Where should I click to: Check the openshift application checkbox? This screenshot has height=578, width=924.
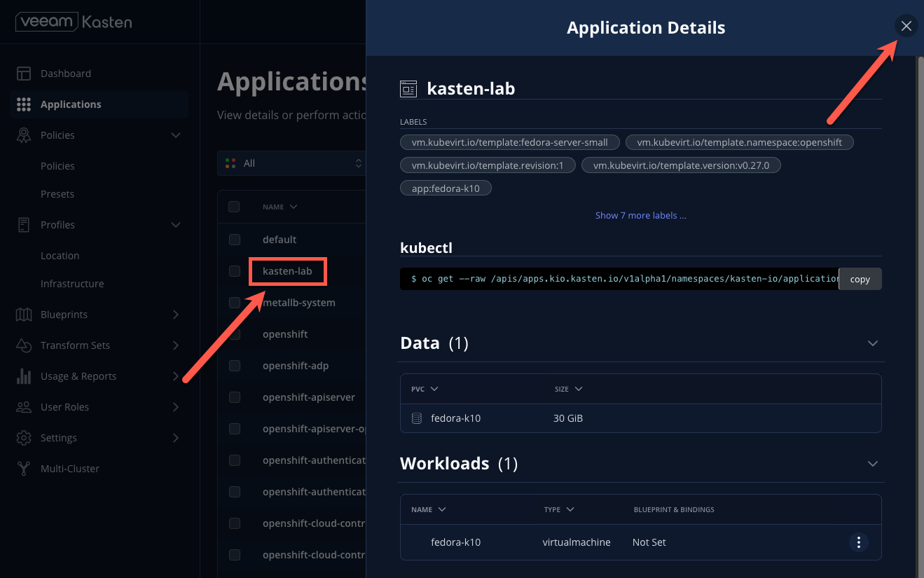click(235, 334)
